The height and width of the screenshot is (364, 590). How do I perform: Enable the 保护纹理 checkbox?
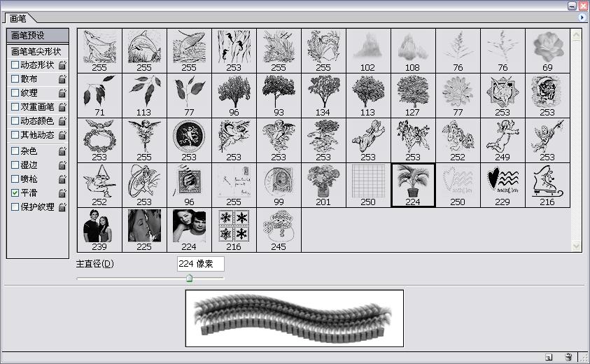coord(15,206)
